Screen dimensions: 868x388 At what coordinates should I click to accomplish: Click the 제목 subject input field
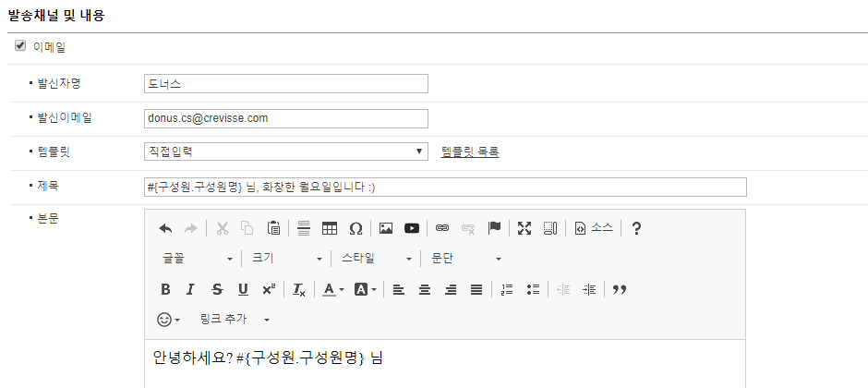pyautogui.click(x=445, y=188)
